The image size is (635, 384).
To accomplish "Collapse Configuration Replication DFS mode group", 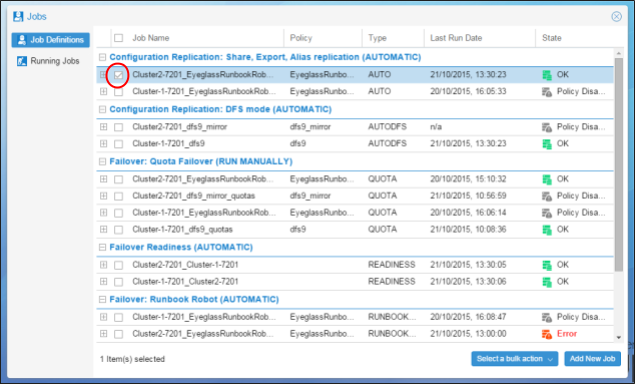I will coord(103,109).
